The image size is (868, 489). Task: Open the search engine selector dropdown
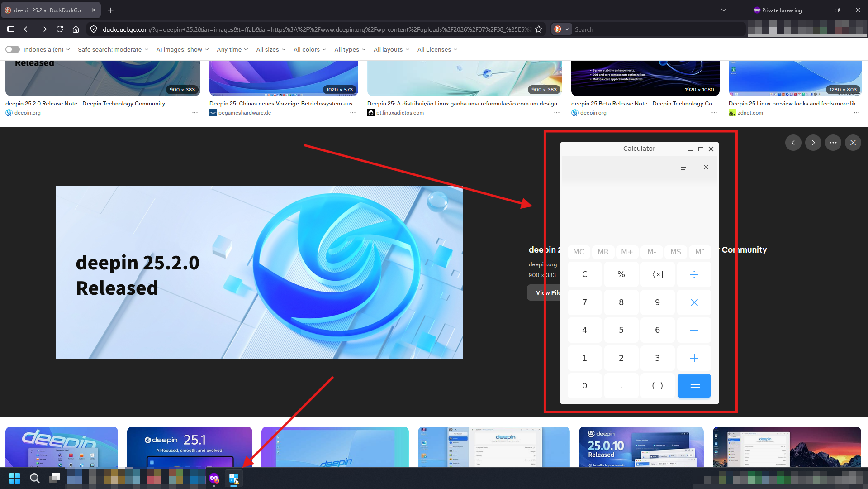tap(561, 29)
